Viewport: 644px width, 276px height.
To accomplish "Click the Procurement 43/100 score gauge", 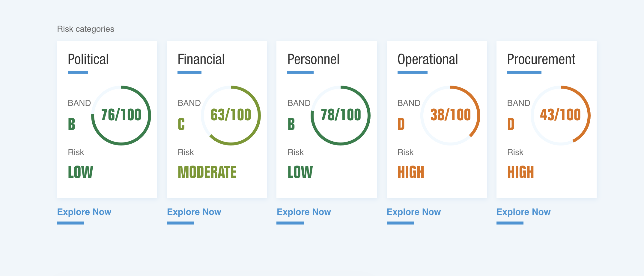I will 561,116.
